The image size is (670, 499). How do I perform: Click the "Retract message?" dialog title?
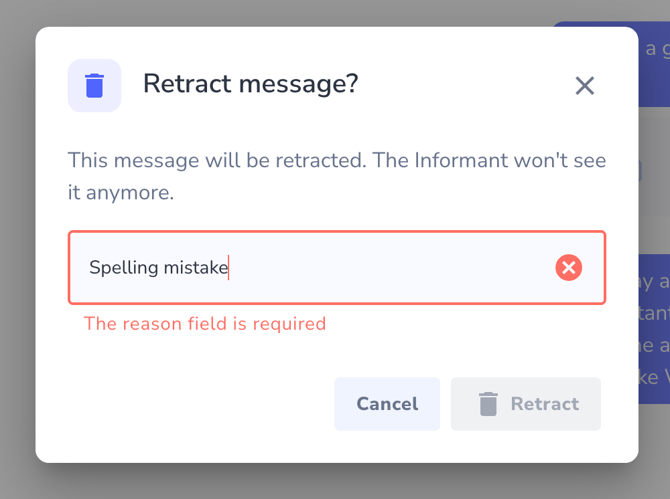(x=250, y=84)
